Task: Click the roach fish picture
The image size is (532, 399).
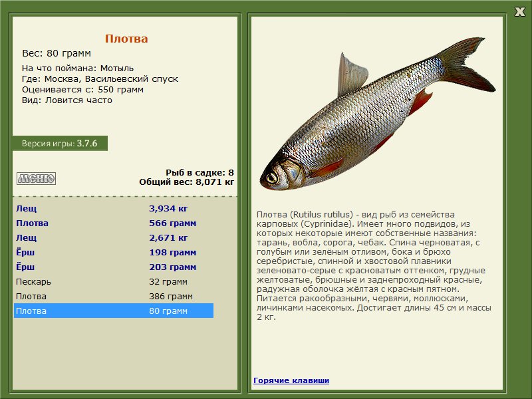Action: coord(377,114)
